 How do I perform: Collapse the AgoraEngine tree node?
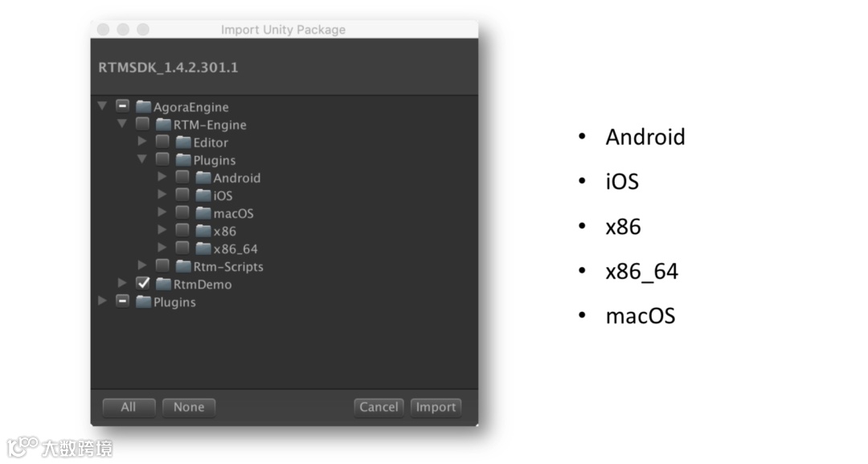(102, 106)
